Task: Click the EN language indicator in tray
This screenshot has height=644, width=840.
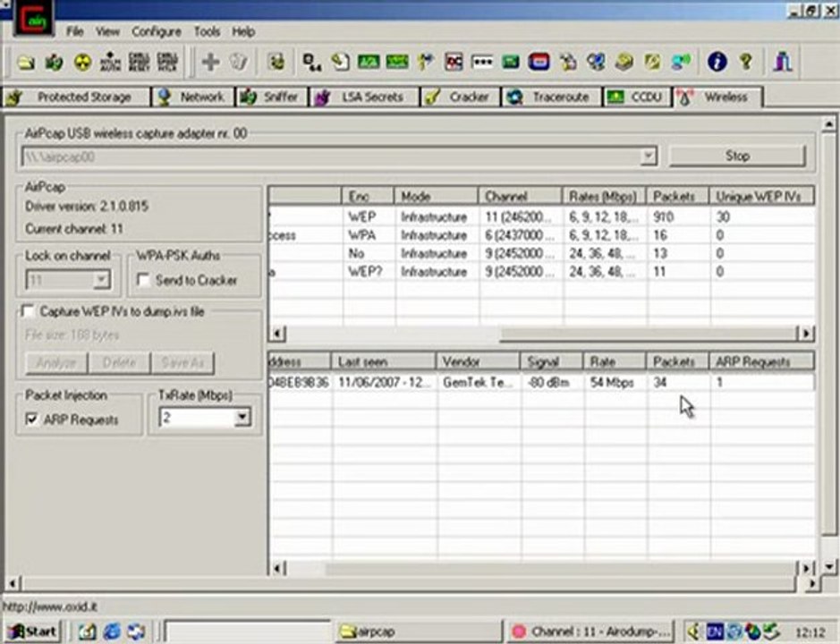Action: pyautogui.click(x=715, y=631)
